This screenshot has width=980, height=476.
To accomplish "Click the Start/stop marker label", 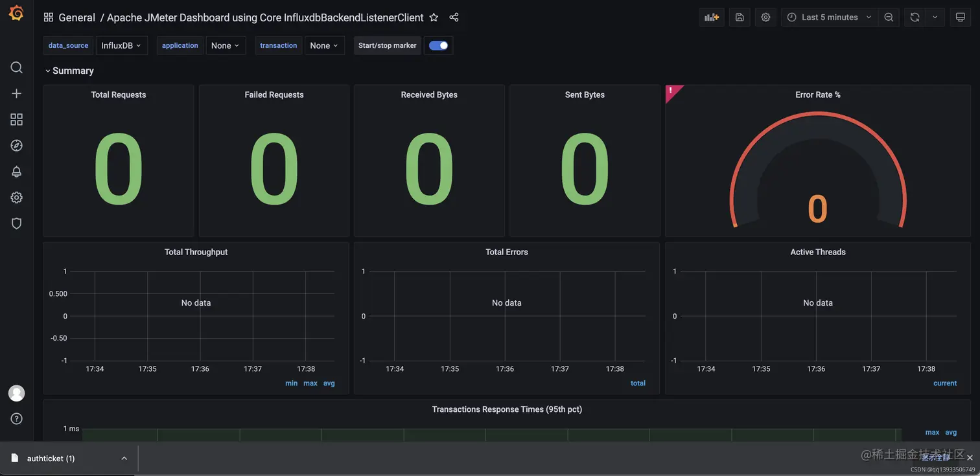I will [388, 45].
